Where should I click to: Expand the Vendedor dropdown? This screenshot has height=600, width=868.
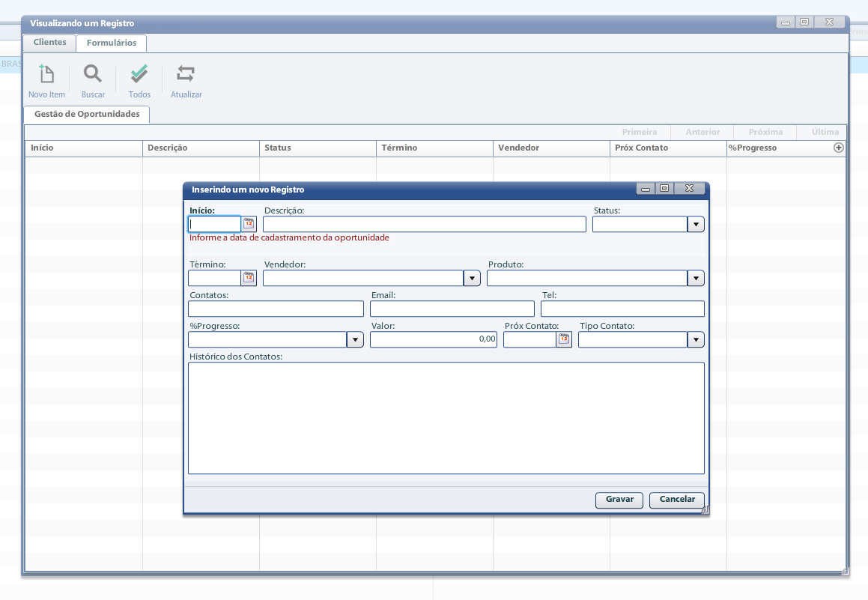(472, 278)
